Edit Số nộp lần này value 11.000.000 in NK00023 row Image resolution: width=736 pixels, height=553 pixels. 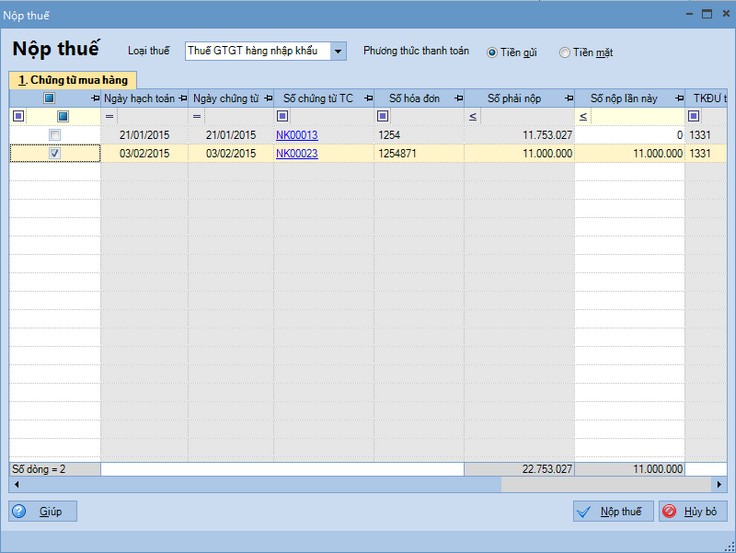(629, 154)
